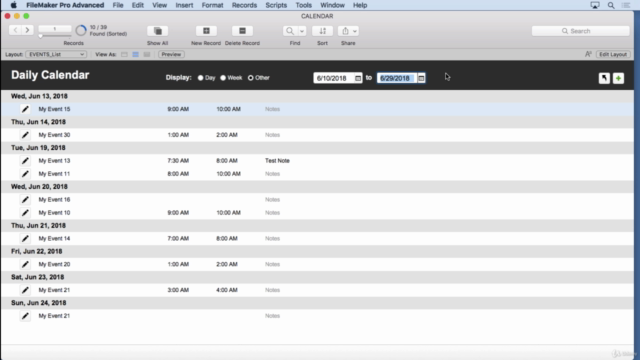Click the Delete Record toolbar icon
640x360 pixels.
(x=242, y=31)
